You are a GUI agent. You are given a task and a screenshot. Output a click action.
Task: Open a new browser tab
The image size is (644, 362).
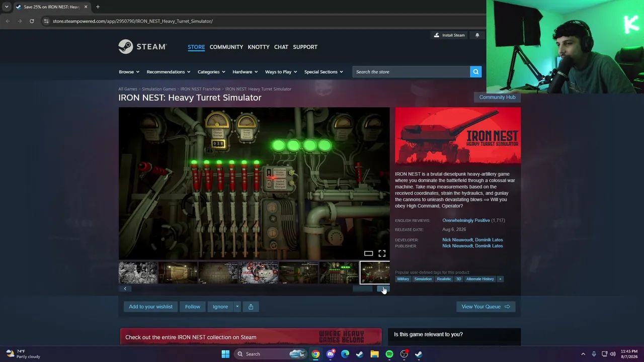(x=98, y=7)
